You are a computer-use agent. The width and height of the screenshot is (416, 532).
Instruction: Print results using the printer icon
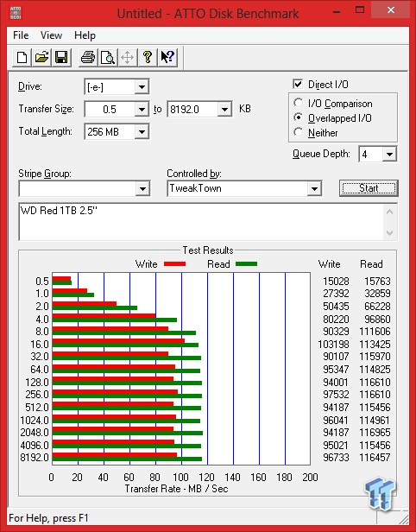pos(88,57)
